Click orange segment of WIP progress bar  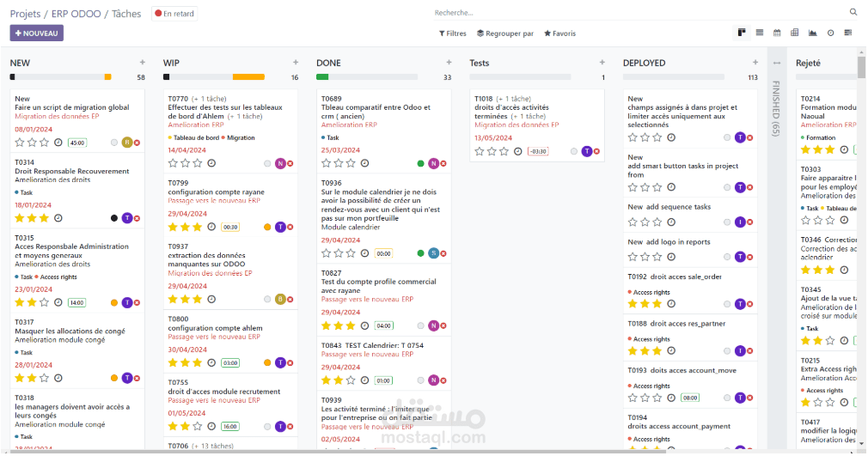[248, 77]
